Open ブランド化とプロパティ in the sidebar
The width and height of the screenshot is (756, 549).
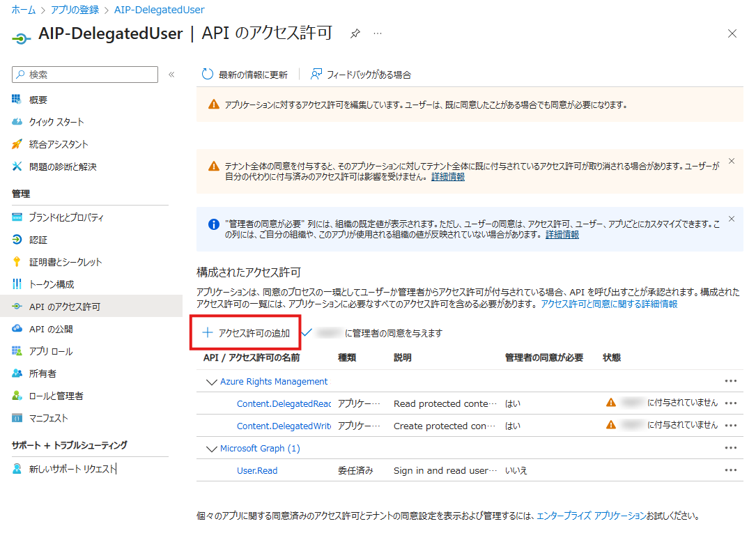coord(66,217)
